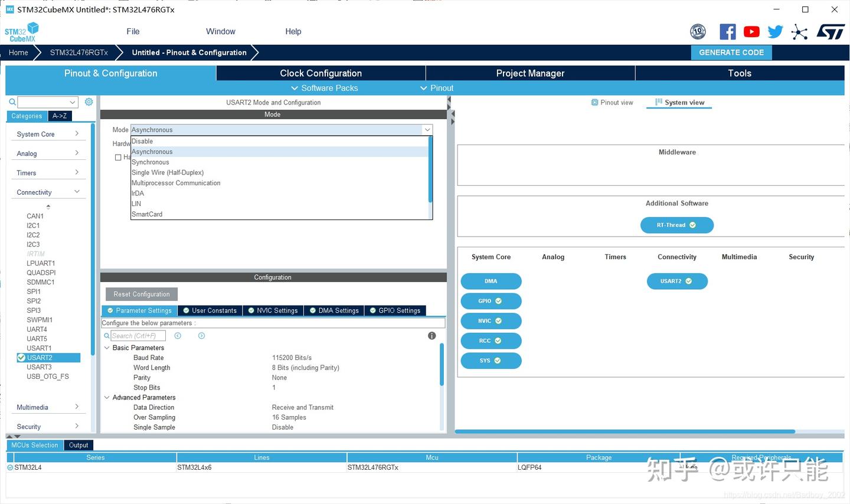Collapse the Connectivity category
Screen dimensions: 850x504
48,193
